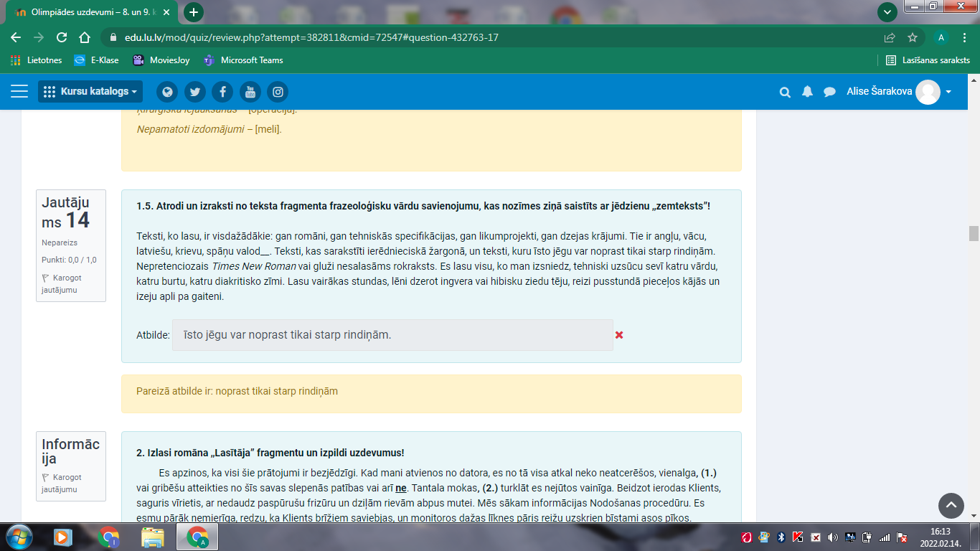The width and height of the screenshot is (980, 551).
Task: Open volume control in system tray
Action: coord(833,537)
